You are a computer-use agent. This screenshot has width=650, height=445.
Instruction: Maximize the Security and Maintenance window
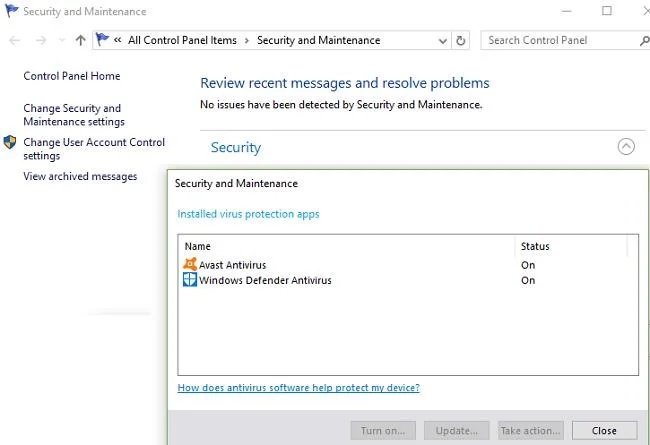607,11
